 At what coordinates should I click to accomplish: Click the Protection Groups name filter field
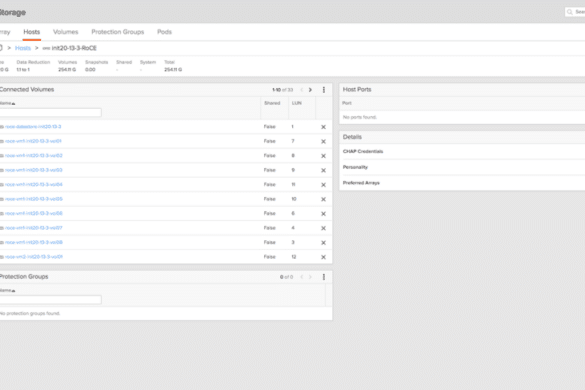50,300
